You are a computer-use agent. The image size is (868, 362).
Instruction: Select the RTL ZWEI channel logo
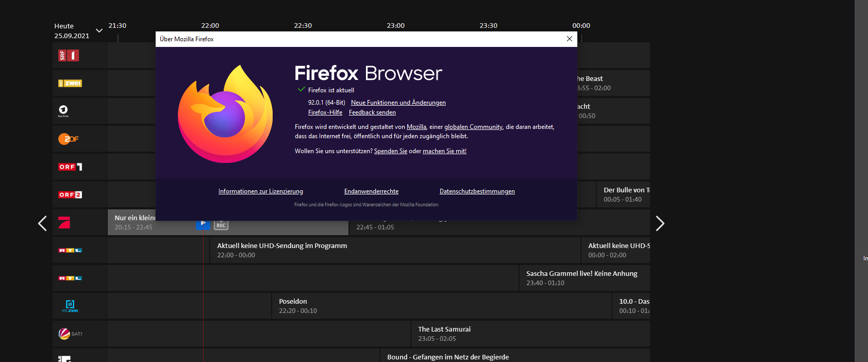click(70, 306)
